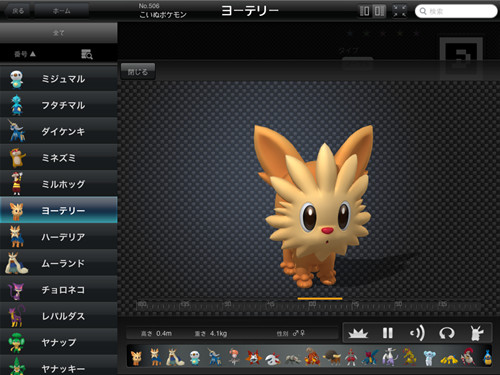Pick Oshawott thumbnail in bottom strip

pyautogui.click(x=195, y=358)
